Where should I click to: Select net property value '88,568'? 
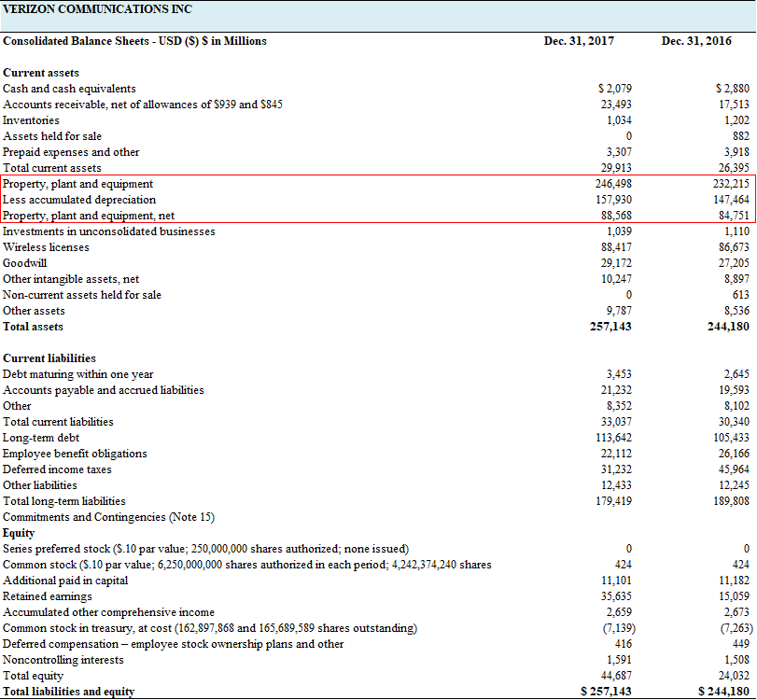click(x=616, y=216)
